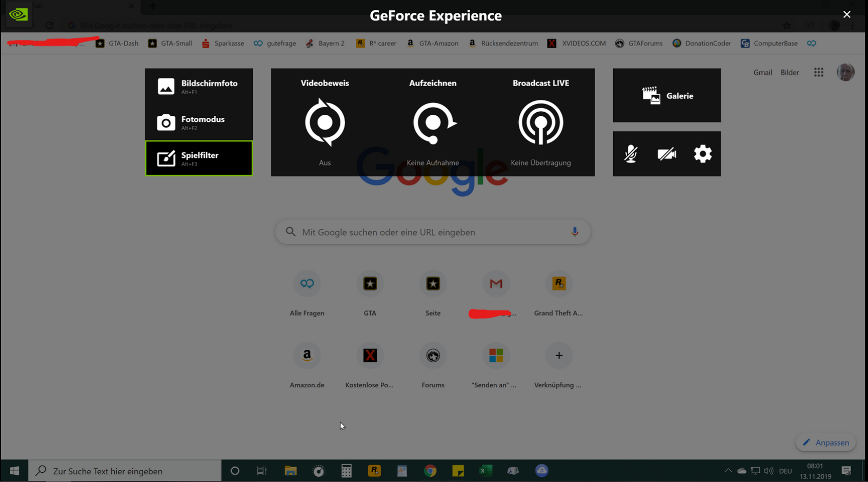The width and height of the screenshot is (868, 482).
Task: Open the ComputerBase bookmark
Action: pyautogui.click(x=769, y=43)
